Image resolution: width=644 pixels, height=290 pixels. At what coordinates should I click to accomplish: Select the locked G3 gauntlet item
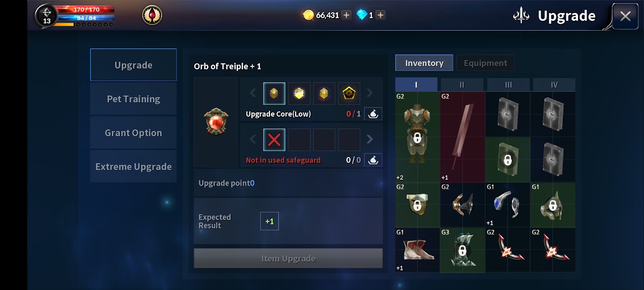[462, 250]
